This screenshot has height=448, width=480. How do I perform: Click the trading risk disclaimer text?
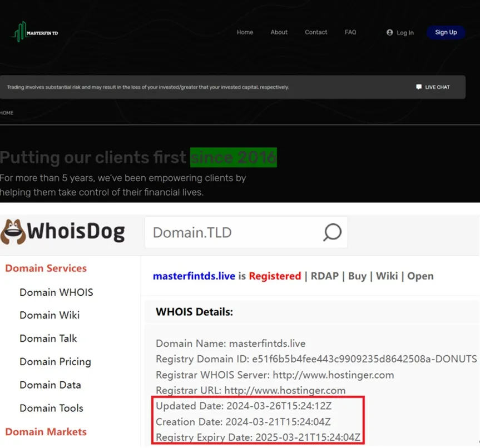click(x=148, y=87)
